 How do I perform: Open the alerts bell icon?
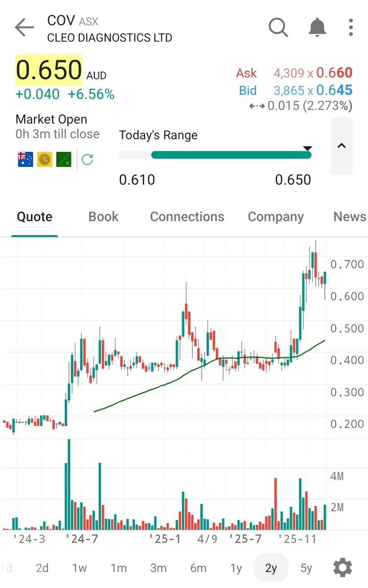click(317, 27)
